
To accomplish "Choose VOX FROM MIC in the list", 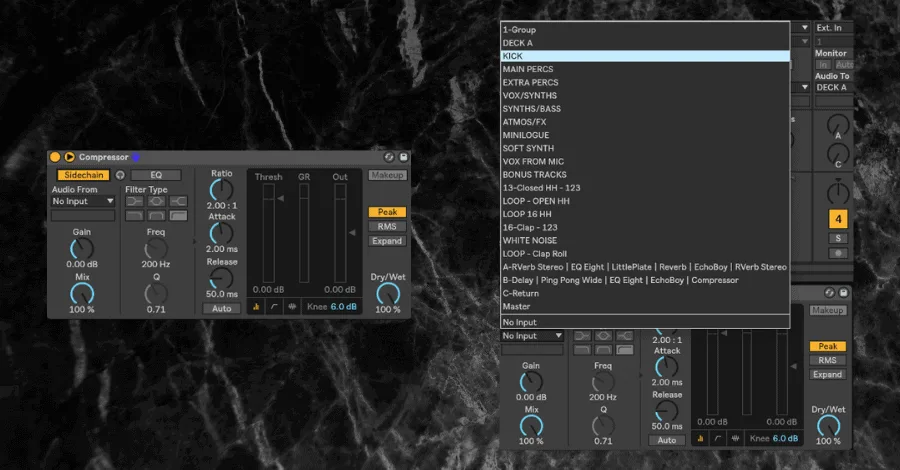I will [x=645, y=161].
